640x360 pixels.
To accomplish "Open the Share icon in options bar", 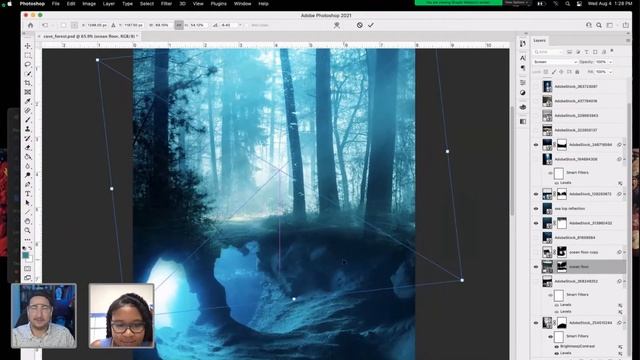I will point(625,25).
